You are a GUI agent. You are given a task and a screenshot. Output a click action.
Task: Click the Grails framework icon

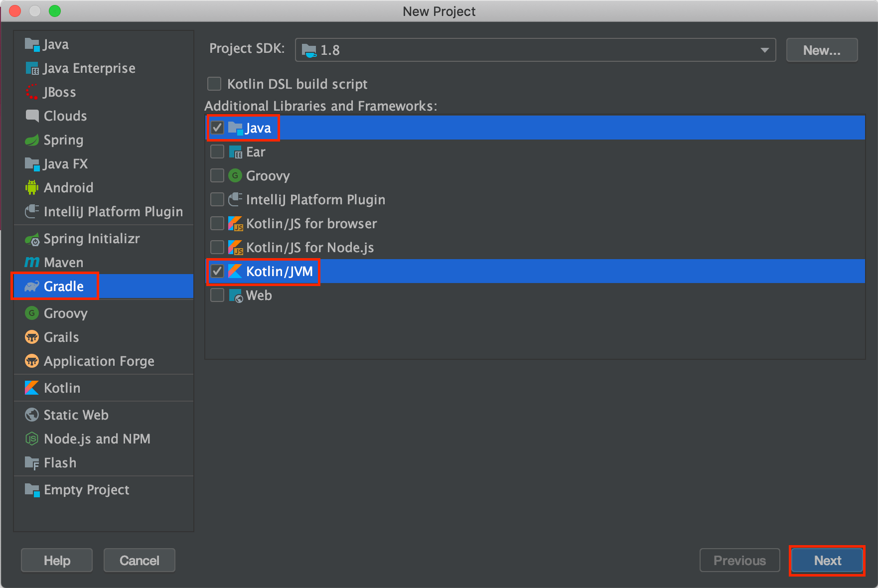(x=31, y=337)
